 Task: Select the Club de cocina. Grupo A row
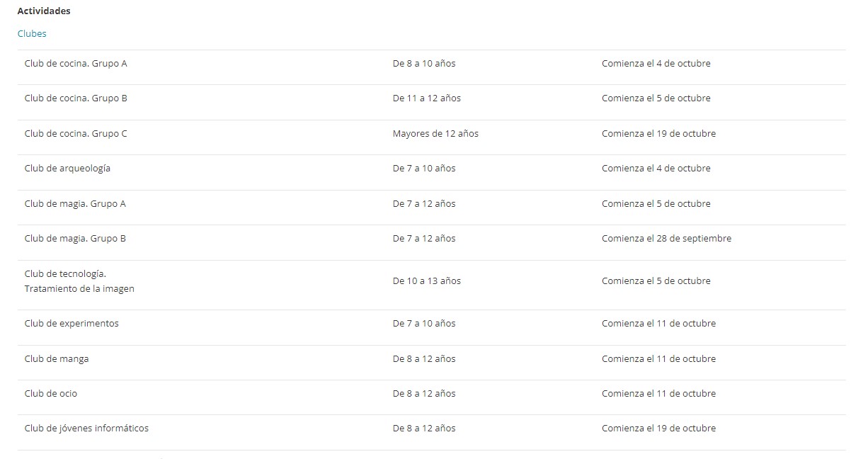[x=76, y=64]
